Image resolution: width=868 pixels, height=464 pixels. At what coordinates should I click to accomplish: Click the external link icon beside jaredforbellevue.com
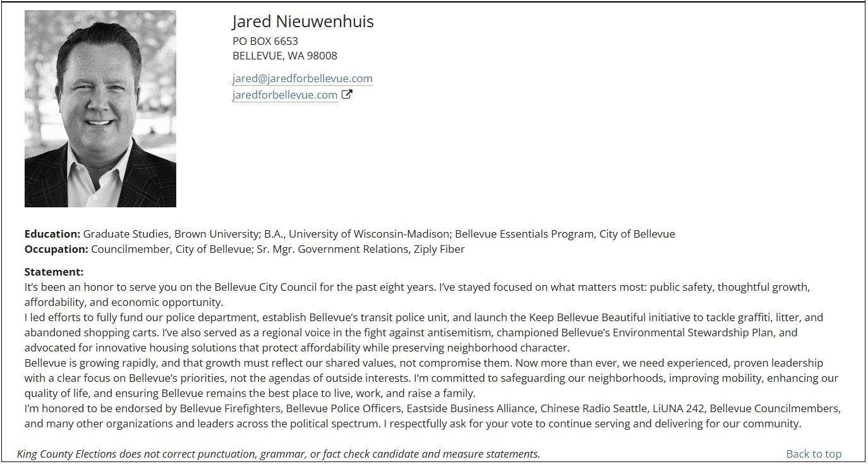pyautogui.click(x=347, y=95)
